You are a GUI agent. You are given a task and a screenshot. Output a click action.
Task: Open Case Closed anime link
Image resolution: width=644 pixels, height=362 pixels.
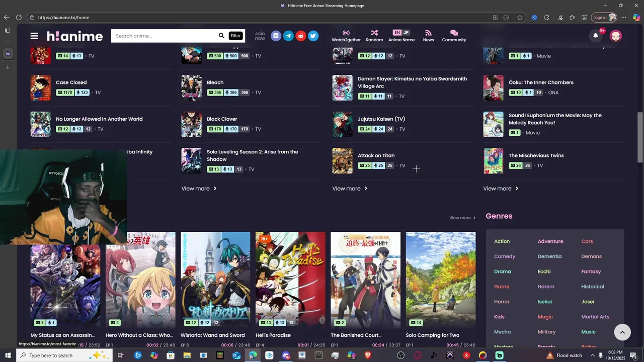(71, 82)
